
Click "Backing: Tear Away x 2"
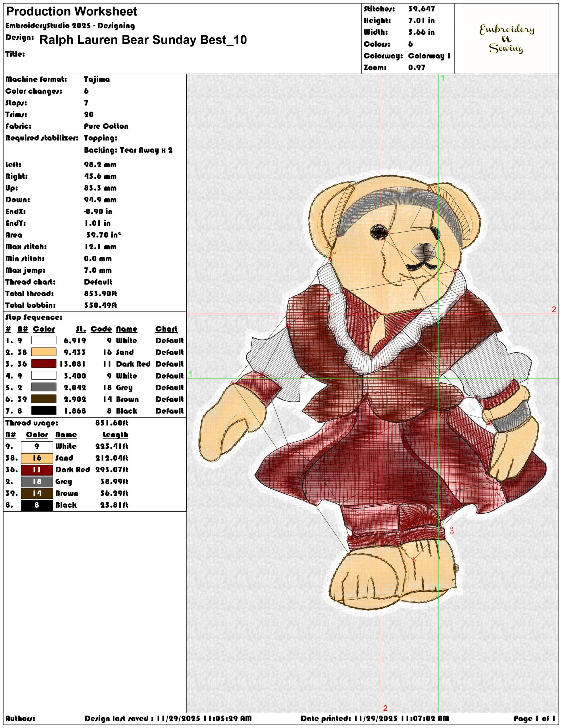pos(128,150)
